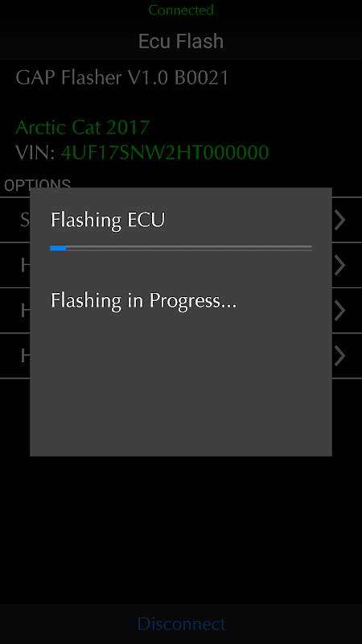
Task: Tap the Flashing in Progress message
Action: pos(144,300)
